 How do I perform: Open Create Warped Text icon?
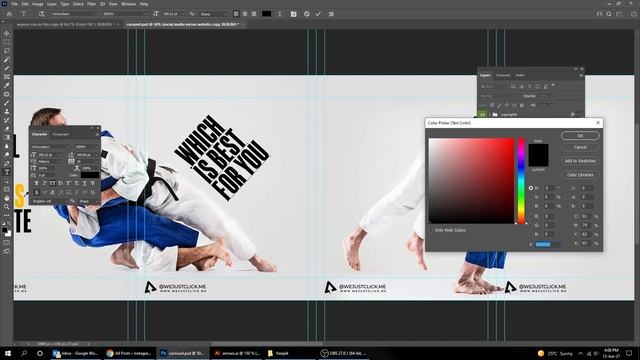pos(280,14)
